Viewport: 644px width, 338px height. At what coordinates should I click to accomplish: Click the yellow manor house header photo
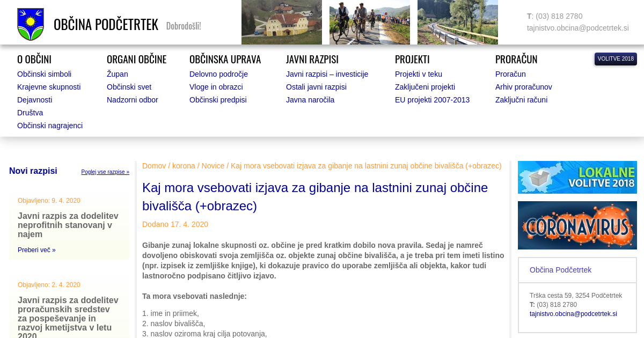coord(281,23)
